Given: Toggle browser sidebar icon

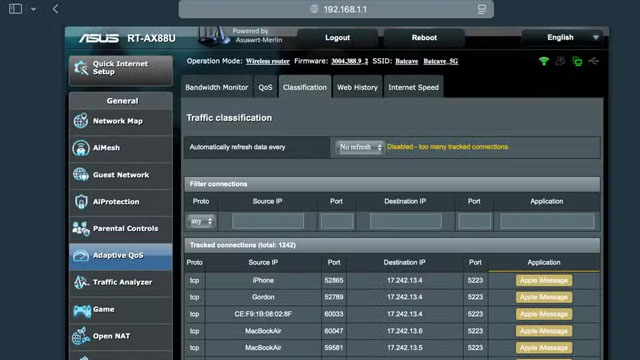Looking at the screenshot, I should pos(16,9).
